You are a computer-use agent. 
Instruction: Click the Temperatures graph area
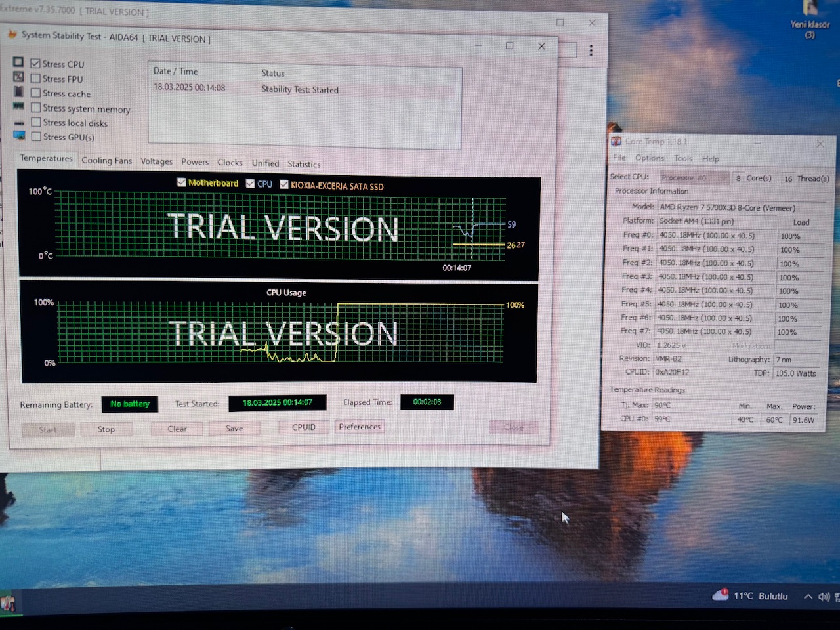[x=278, y=225]
